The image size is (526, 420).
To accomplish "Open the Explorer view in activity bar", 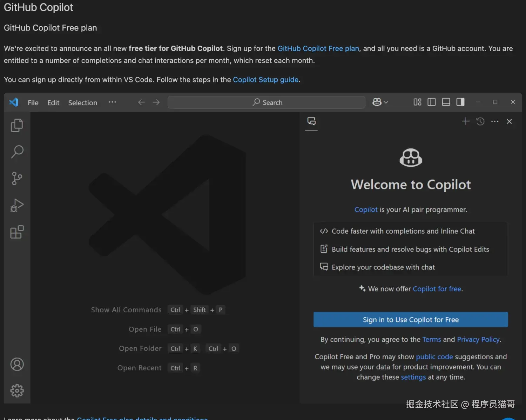I will pos(17,125).
